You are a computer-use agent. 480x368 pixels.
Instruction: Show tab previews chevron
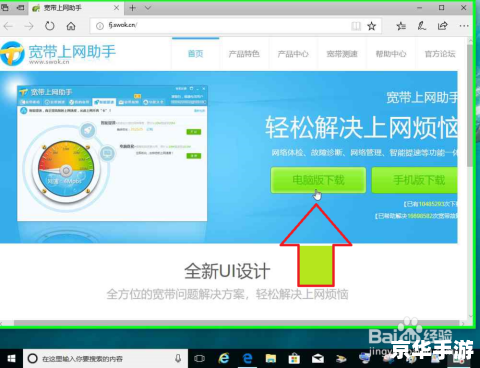pos(148,8)
